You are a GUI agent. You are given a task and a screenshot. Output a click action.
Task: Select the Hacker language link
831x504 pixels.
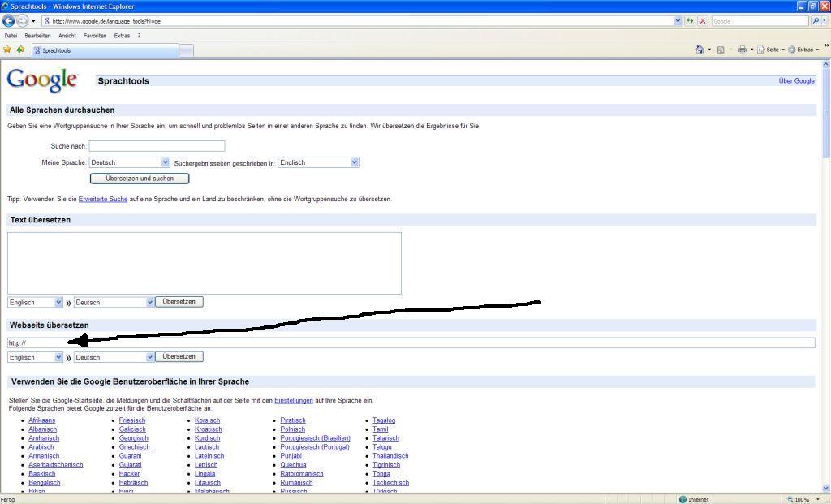[129, 474]
